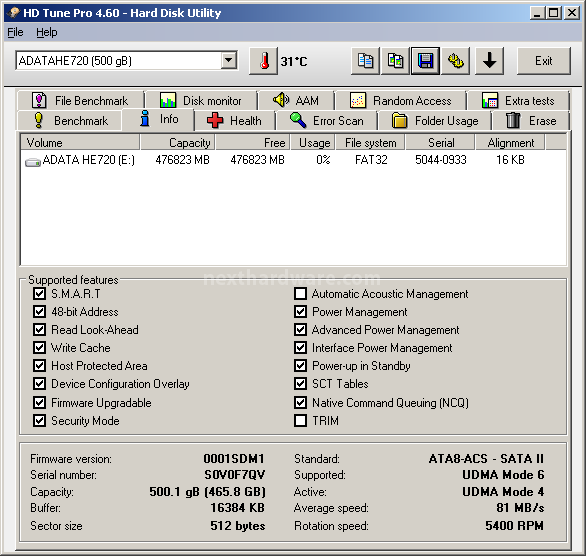Open the File menu
The image size is (586, 556).
coord(15,33)
